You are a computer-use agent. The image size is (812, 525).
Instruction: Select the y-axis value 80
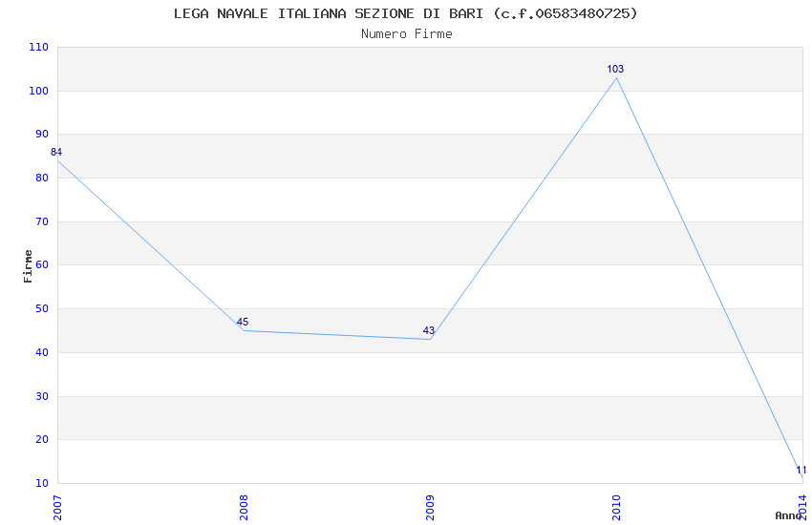point(42,178)
